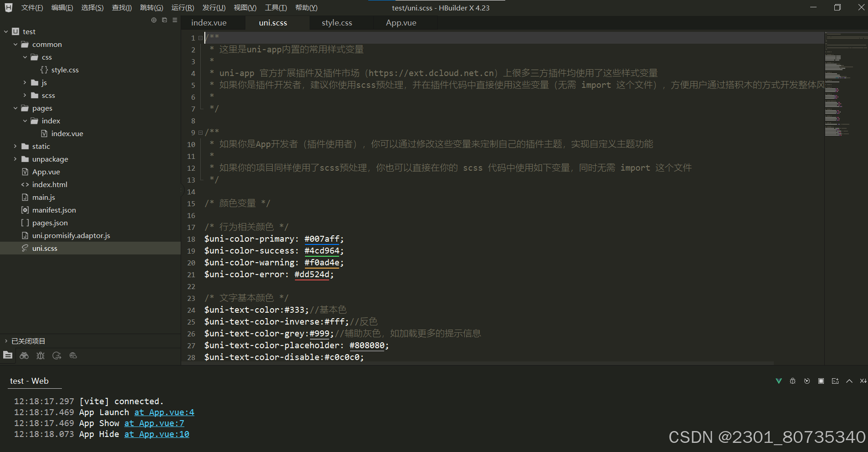Collapse the common folder
This screenshot has width=868, height=452.
(x=15, y=44)
